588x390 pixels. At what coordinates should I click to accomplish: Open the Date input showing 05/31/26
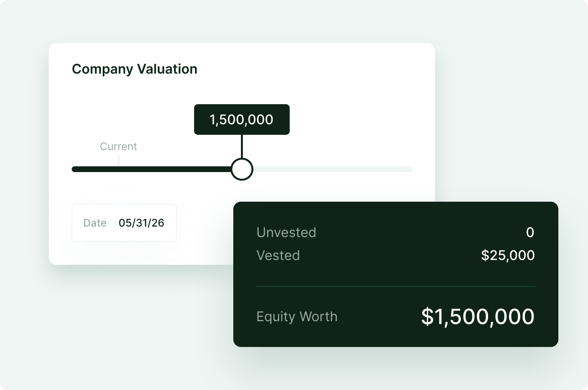point(124,223)
